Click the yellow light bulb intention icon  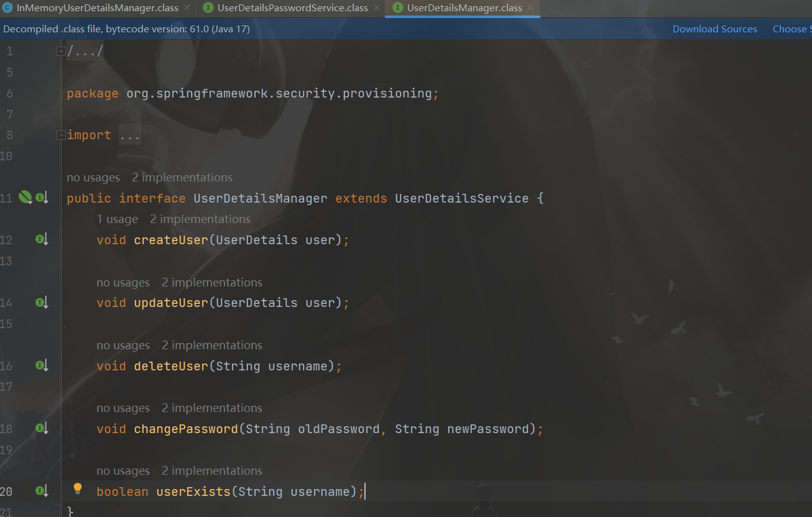pos(78,488)
